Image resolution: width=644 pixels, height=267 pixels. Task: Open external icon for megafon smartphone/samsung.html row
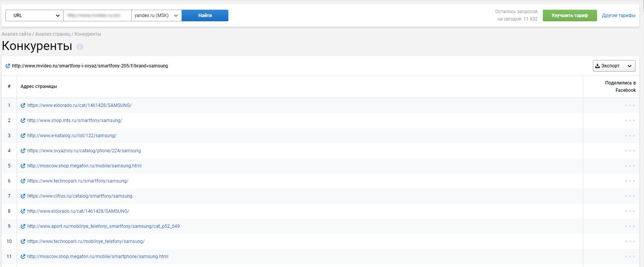click(x=23, y=257)
